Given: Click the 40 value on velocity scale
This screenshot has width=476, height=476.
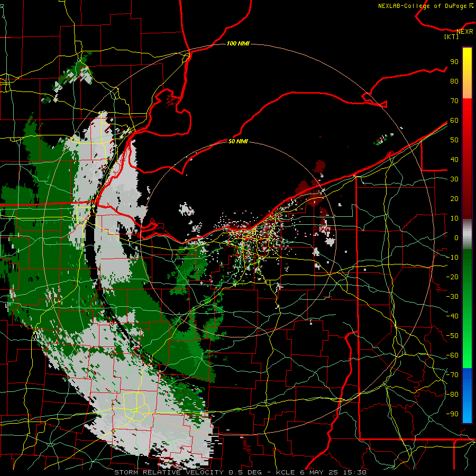Looking at the screenshot, I should [x=454, y=160].
